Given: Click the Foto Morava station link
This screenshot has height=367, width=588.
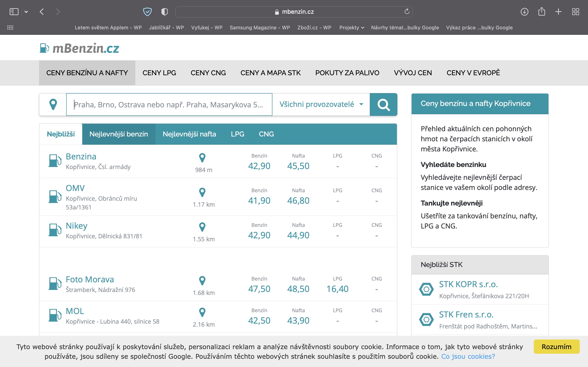Looking at the screenshot, I should (x=90, y=279).
